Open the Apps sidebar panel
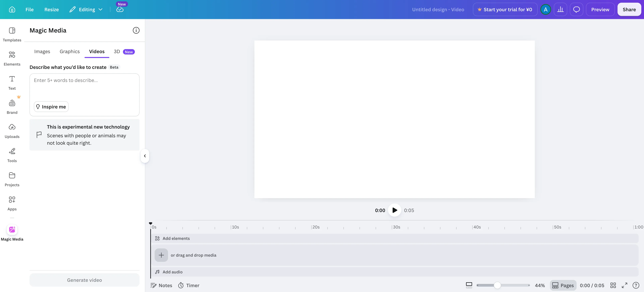The height and width of the screenshot is (292, 644). (12, 203)
